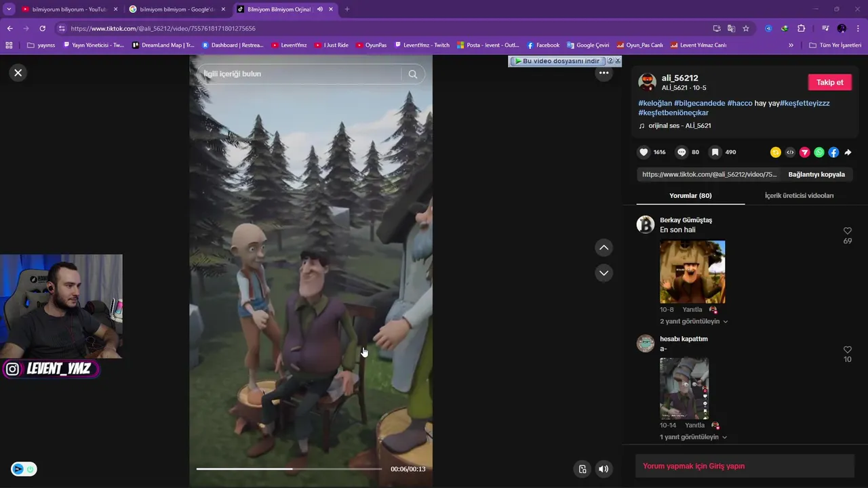
Task: Click the embed code icon
Action: (x=790, y=152)
